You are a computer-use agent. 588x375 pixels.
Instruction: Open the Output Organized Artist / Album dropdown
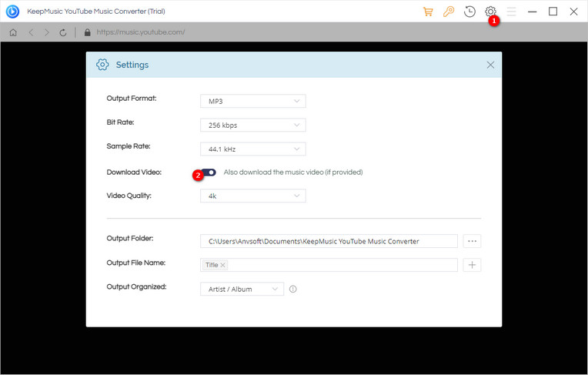242,289
